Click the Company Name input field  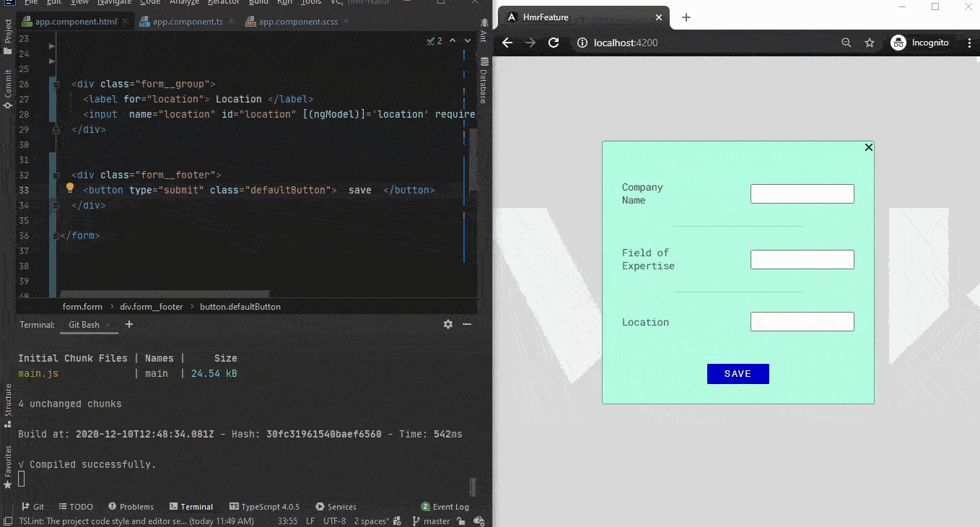[x=802, y=193]
